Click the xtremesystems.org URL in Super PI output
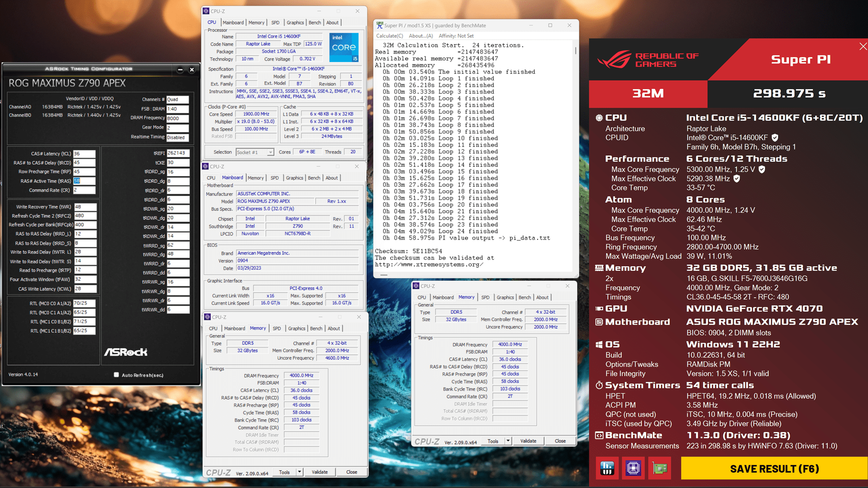 pos(429,265)
